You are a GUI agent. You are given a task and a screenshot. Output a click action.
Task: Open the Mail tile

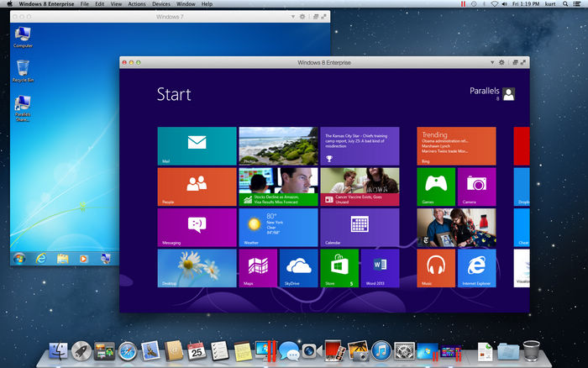(x=197, y=145)
